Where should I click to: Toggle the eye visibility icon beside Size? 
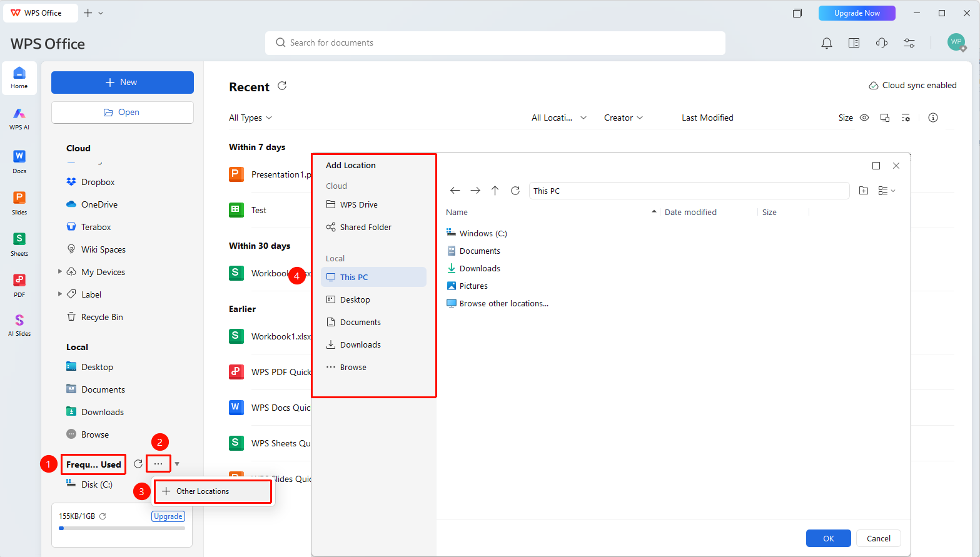click(x=864, y=118)
